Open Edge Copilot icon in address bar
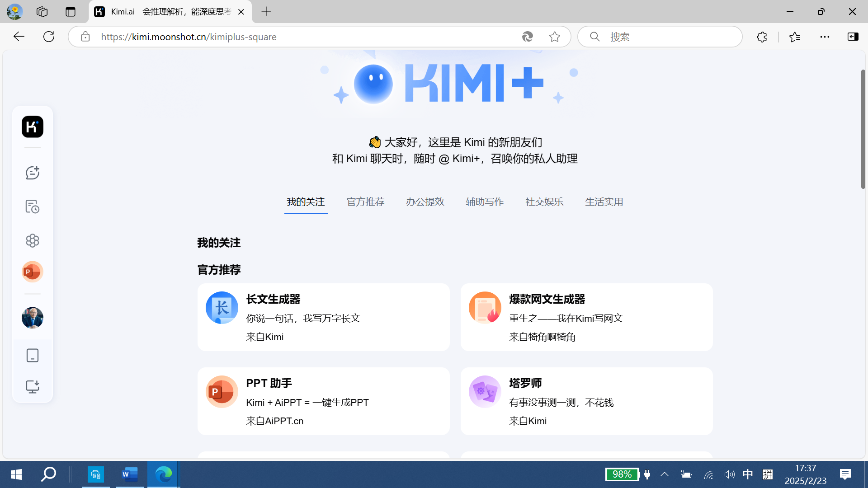The image size is (868, 488). tap(528, 37)
